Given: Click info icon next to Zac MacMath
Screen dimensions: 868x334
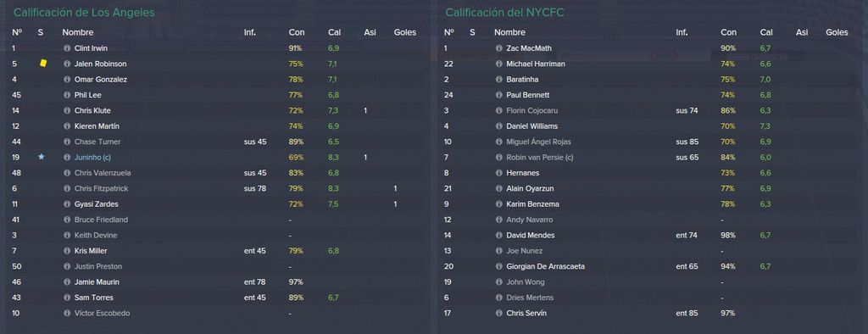Looking at the screenshot, I should tap(498, 48).
